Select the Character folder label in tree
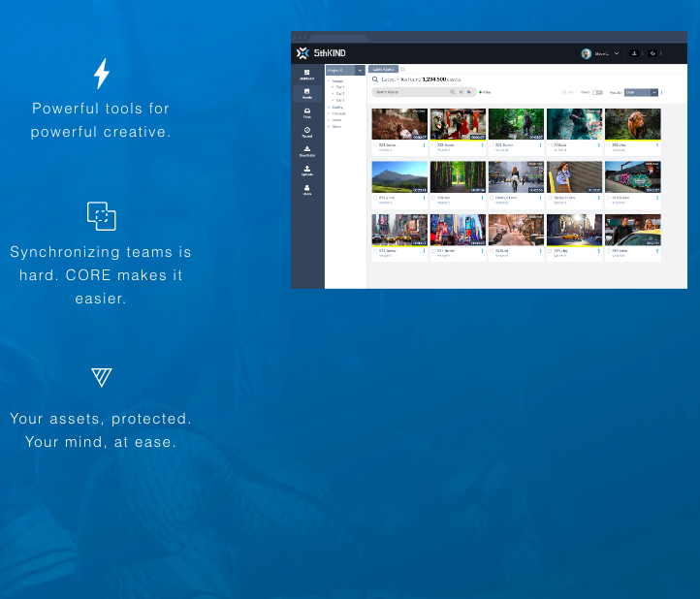700x599 pixels. pyautogui.click(x=338, y=113)
